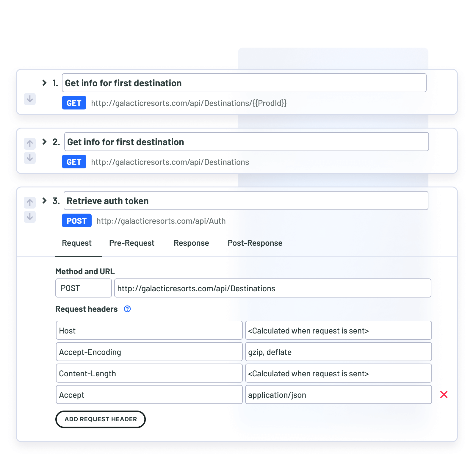
Task: Edit the Accept-Encoding header value field
Action: coord(338,352)
